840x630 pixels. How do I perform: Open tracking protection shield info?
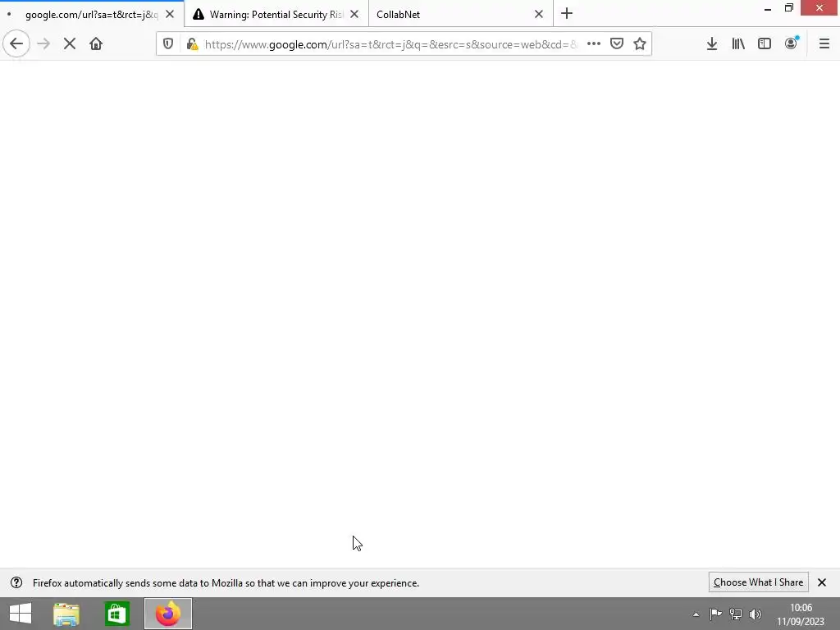tap(168, 44)
